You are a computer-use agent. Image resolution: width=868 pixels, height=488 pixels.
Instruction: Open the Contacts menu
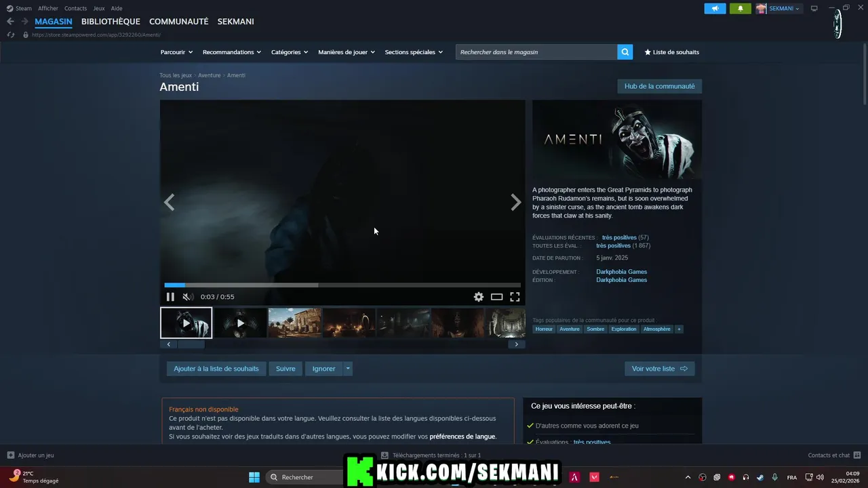point(75,8)
